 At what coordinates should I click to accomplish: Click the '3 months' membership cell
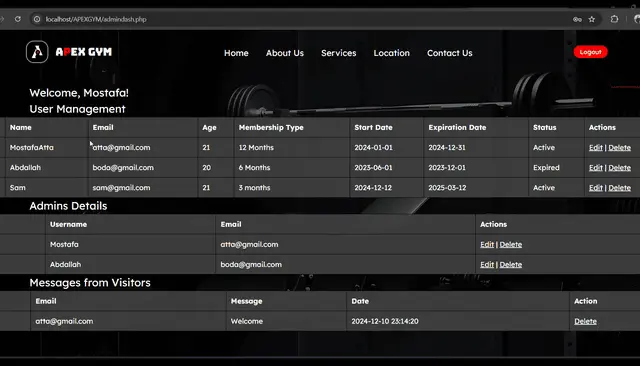coord(254,188)
